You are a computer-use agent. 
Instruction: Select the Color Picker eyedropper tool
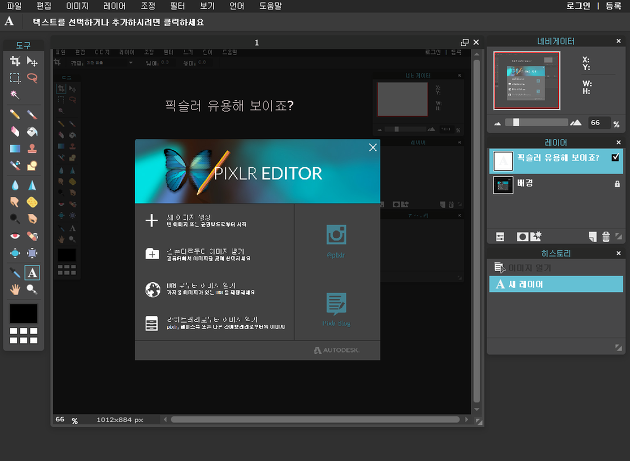click(15, 273)
